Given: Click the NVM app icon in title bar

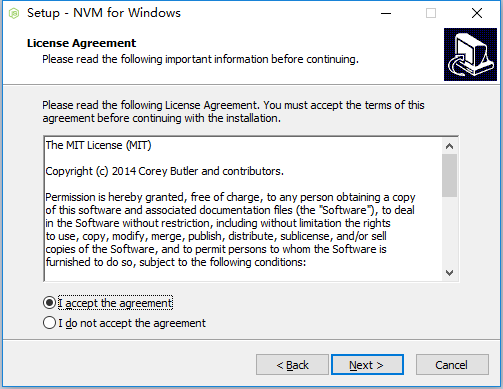Looking at the screenshot, I should click(14, 13).
